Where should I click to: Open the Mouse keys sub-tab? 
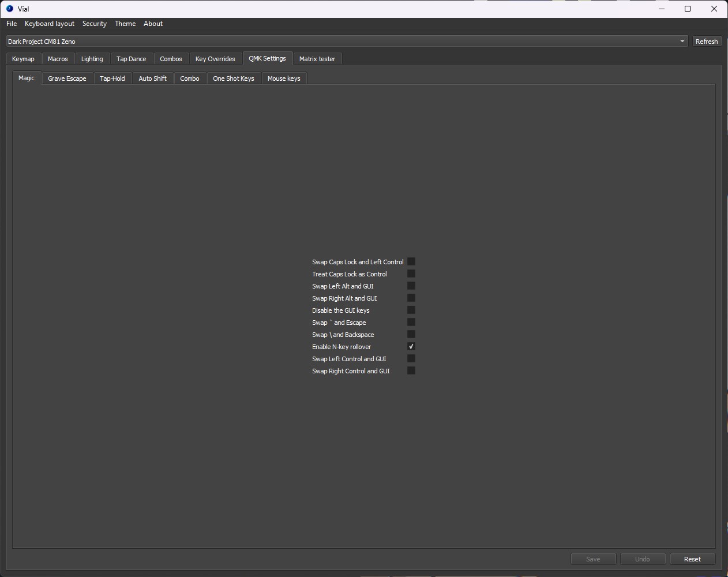coord(284,78)
